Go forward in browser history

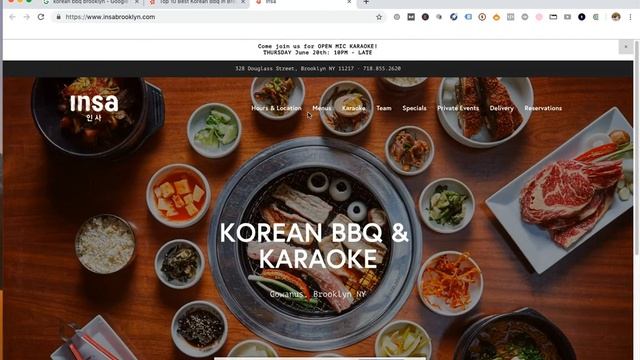click(x=27, y=17)
